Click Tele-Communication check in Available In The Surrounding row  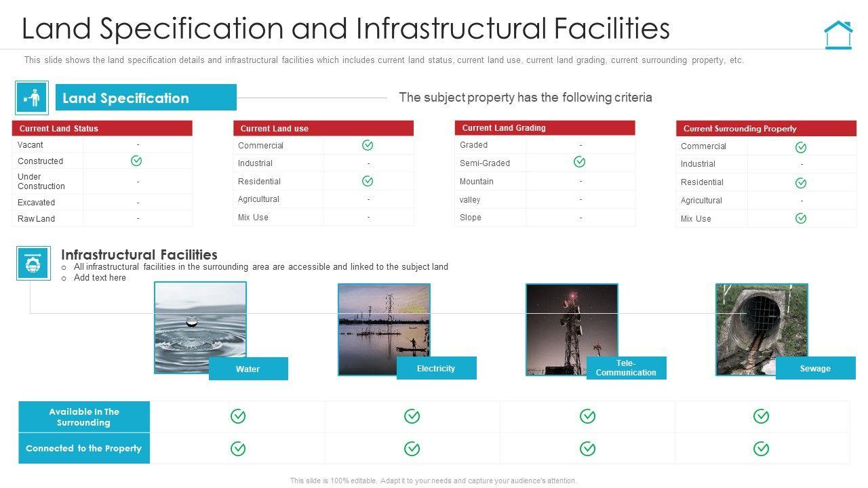[x=588, y=416]
